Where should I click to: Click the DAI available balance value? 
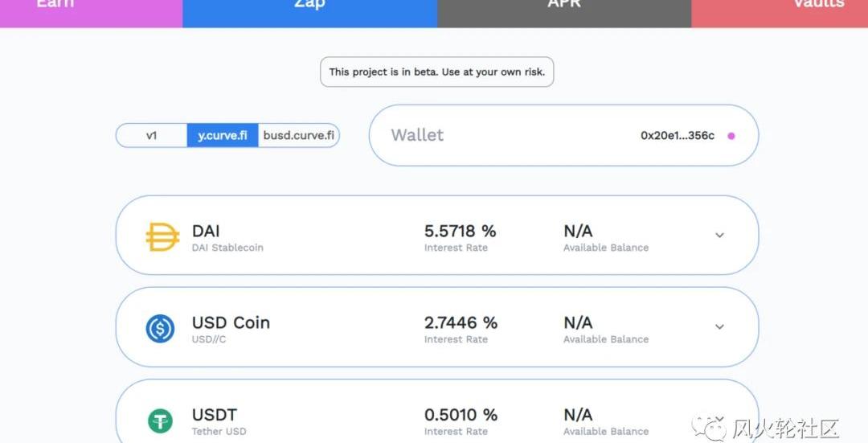point(578,232)
